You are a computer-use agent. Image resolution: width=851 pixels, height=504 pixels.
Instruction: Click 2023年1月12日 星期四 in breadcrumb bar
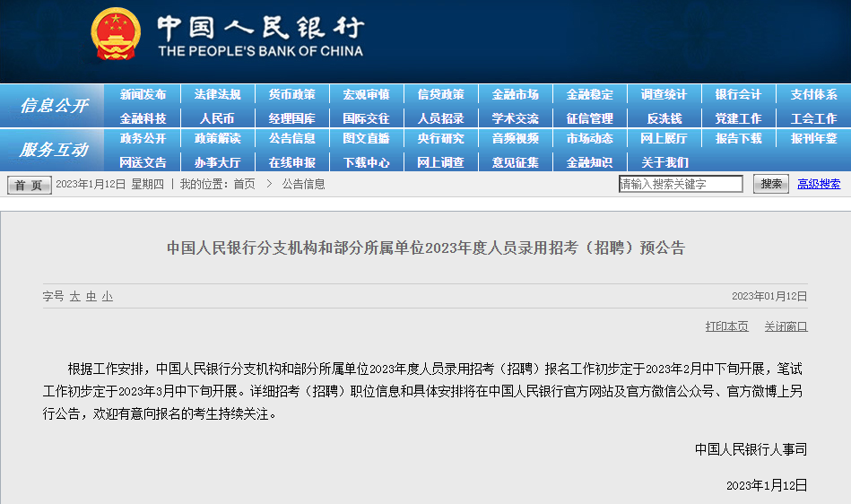[x=109, y=184]
